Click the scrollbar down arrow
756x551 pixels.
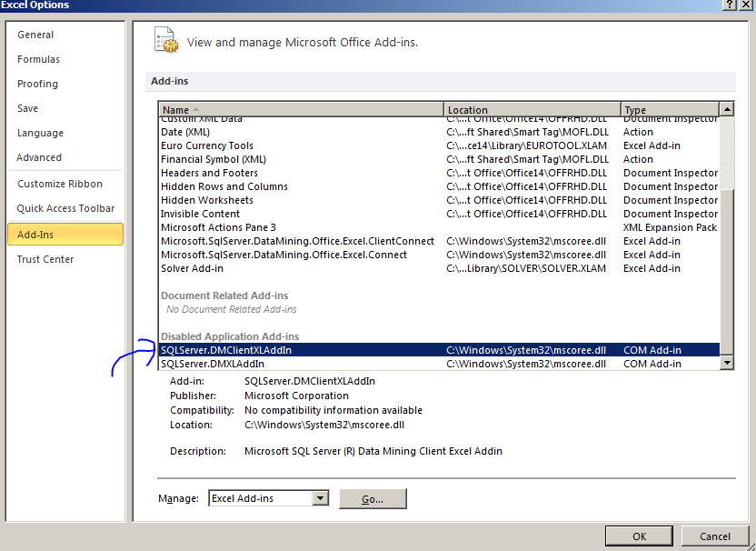(x=727, y=363)
